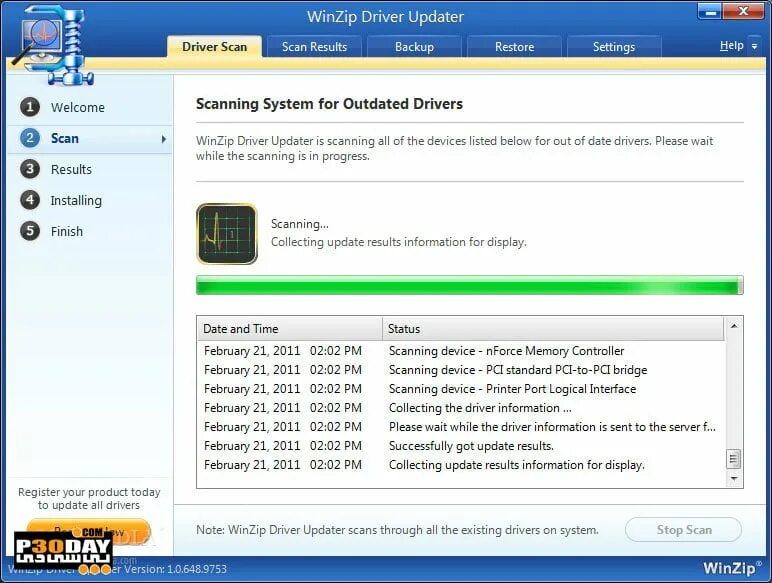The image size is (772, 583).
Task: Click the version number 1.0.648.9753 text
Action: point(197,569)
